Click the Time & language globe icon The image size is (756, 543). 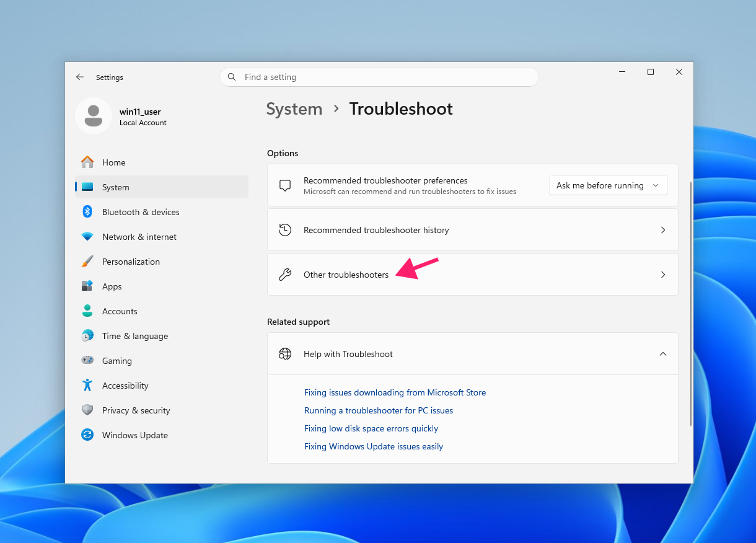87,335
